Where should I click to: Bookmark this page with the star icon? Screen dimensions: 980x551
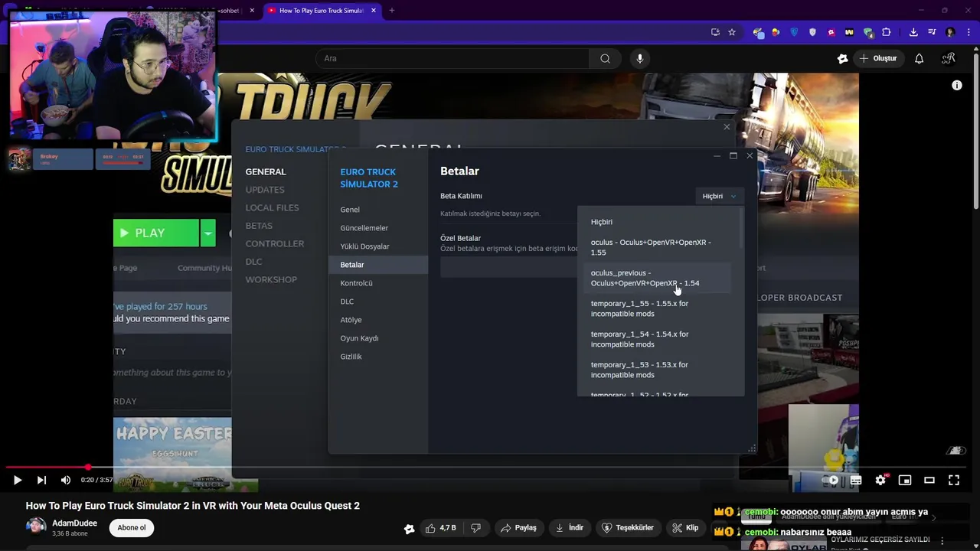732,32
